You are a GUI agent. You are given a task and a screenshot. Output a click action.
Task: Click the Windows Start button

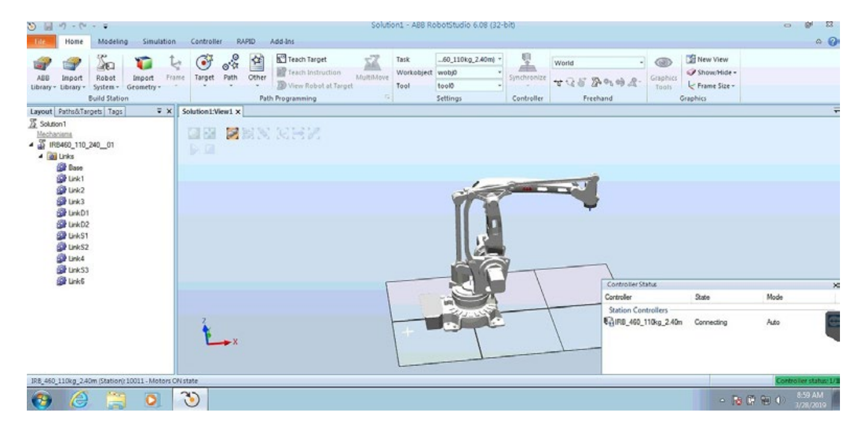point(42,400)
